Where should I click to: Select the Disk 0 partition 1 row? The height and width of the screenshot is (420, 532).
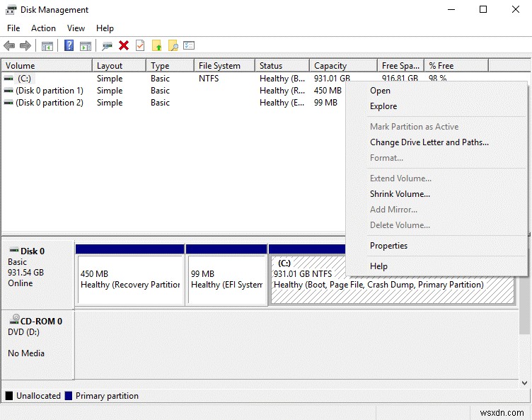tap(49, 91)
